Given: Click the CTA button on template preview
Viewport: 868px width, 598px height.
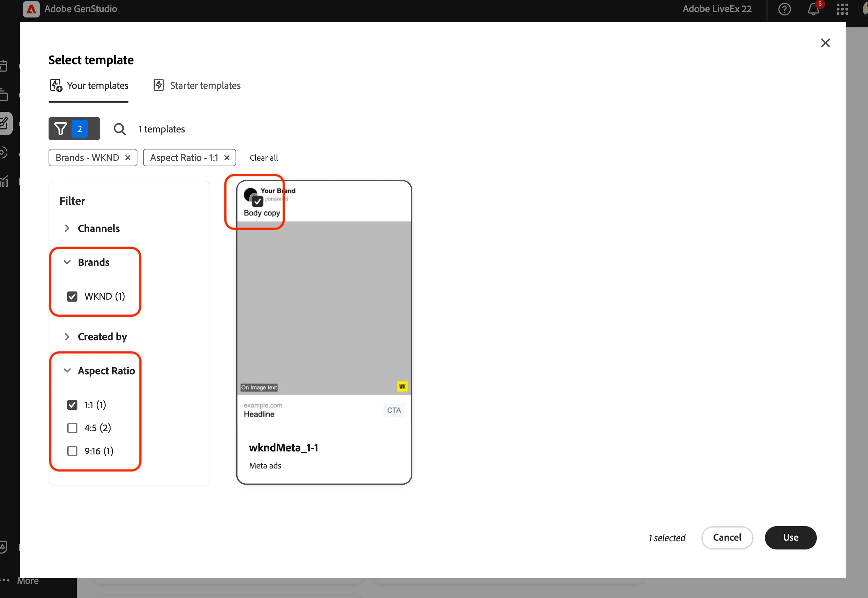Looking at the screenshot, I should [394, 410].
